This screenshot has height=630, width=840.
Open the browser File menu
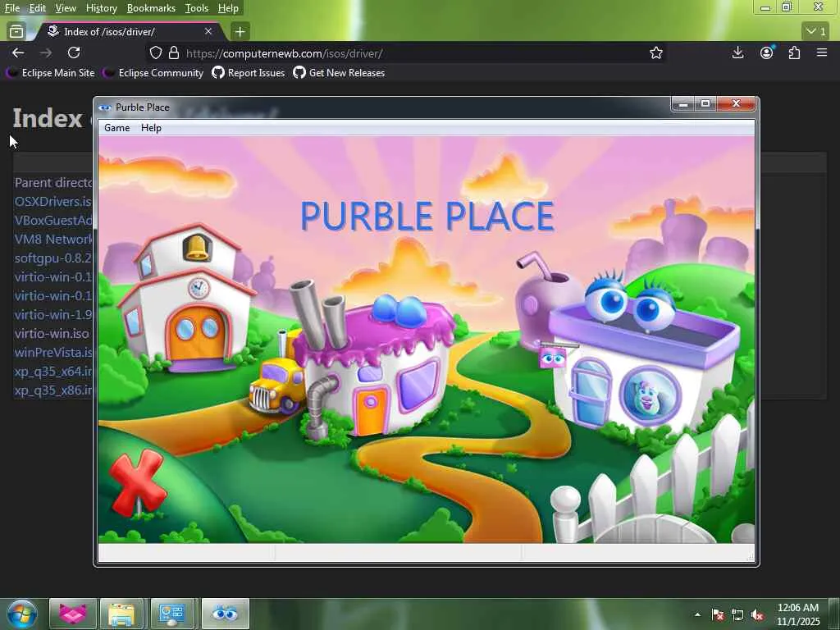[11, 8]
